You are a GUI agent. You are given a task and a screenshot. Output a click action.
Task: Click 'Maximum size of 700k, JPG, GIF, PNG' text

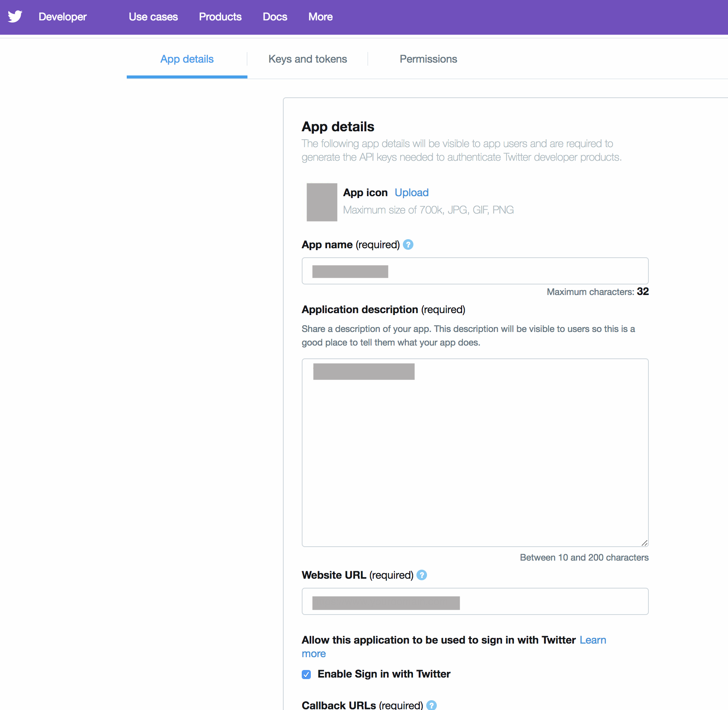point(429,210)
